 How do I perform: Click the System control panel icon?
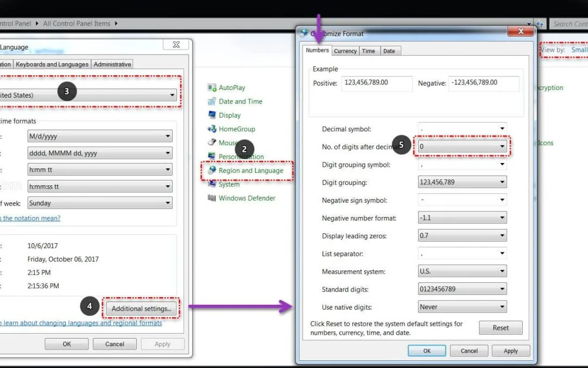(x=212, y=184)
